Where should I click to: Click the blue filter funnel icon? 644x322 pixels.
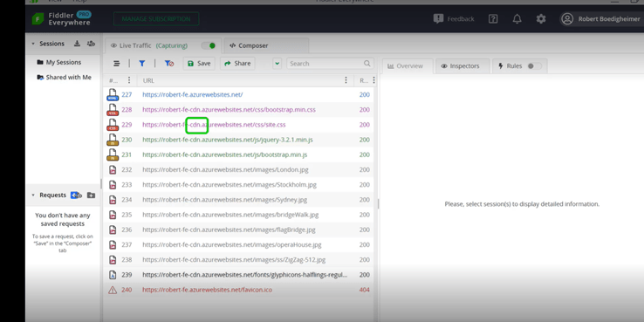point(141,64)
